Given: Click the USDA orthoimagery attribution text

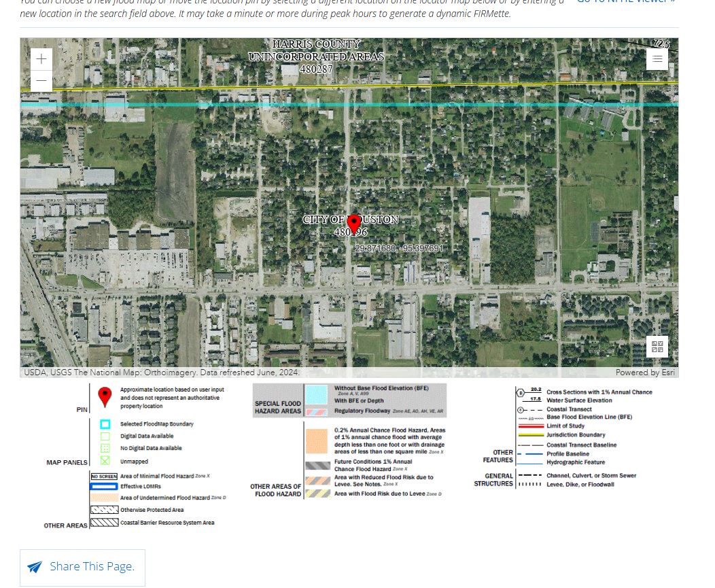Looking at the screenshot, I should [161, 373].
